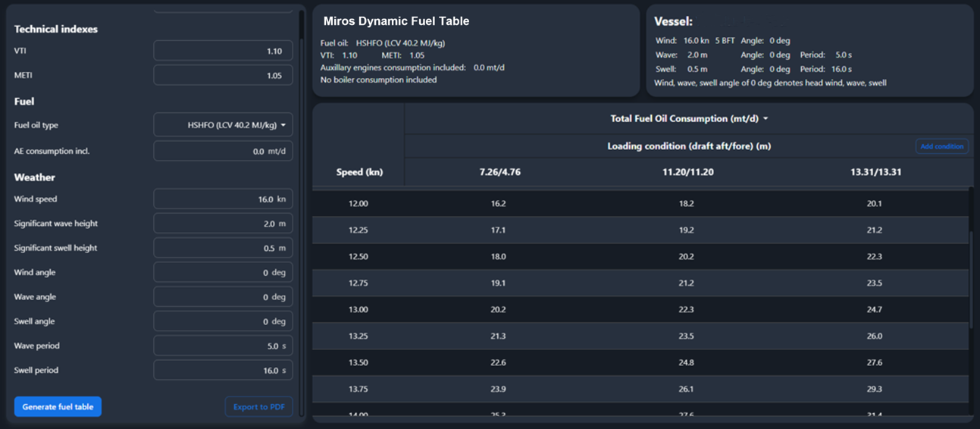
Task: Click into the Wind angle field
Action: point(223,273)
